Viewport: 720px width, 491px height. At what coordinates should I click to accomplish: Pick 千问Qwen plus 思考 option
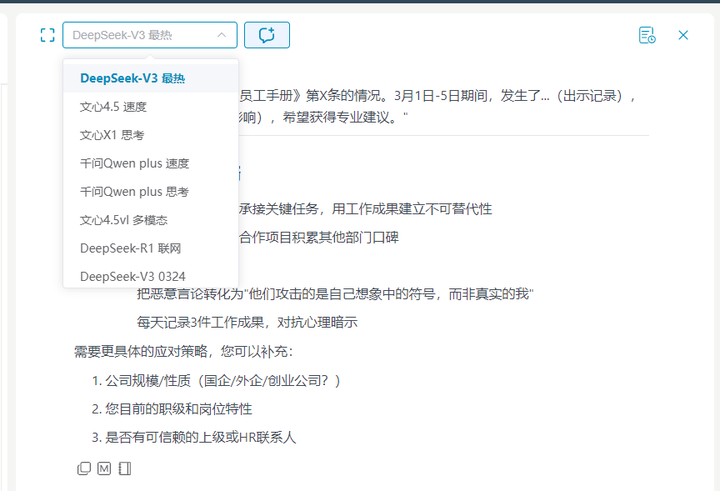[x=151, y=192]
